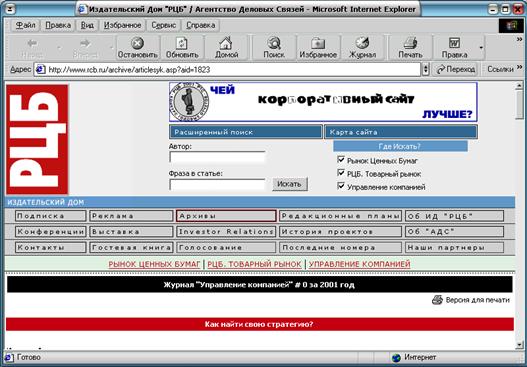The image size is (527, 367).
Task: Click the Edit (Правка) toolbar icon
Action: point(454,43)
